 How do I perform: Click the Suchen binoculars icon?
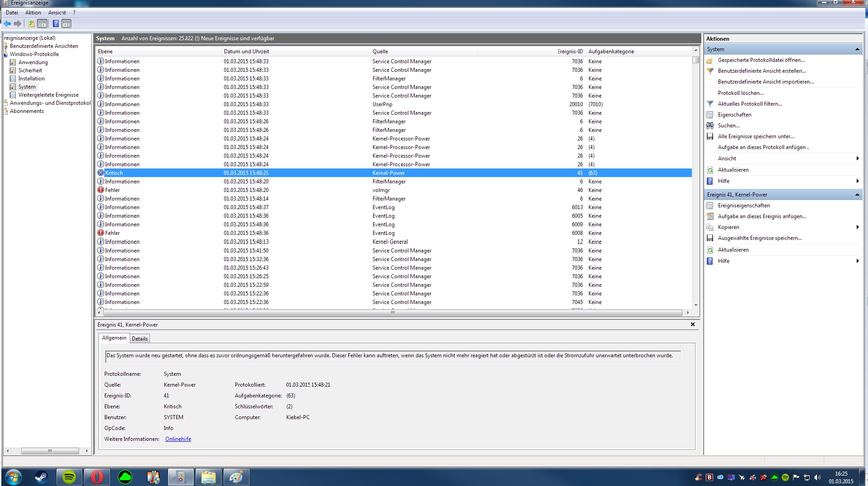coord(710,126)
